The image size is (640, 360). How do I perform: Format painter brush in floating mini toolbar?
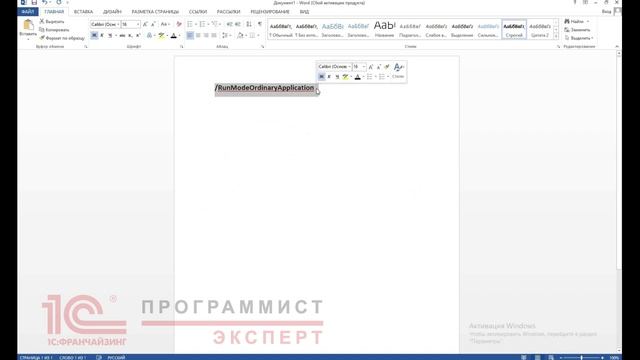pos(387,67)
